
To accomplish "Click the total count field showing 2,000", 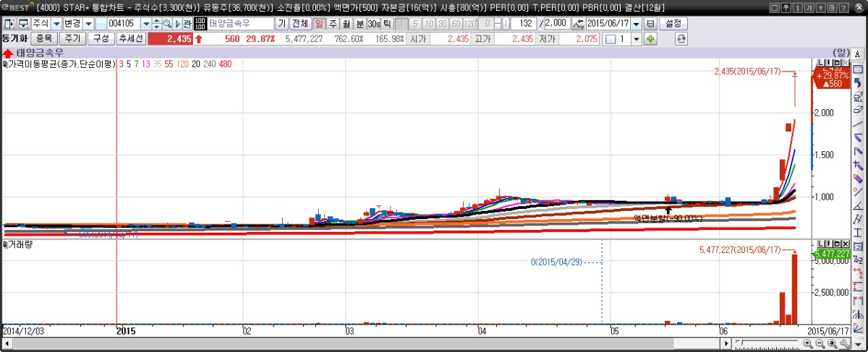I will [x=558, y=24].
